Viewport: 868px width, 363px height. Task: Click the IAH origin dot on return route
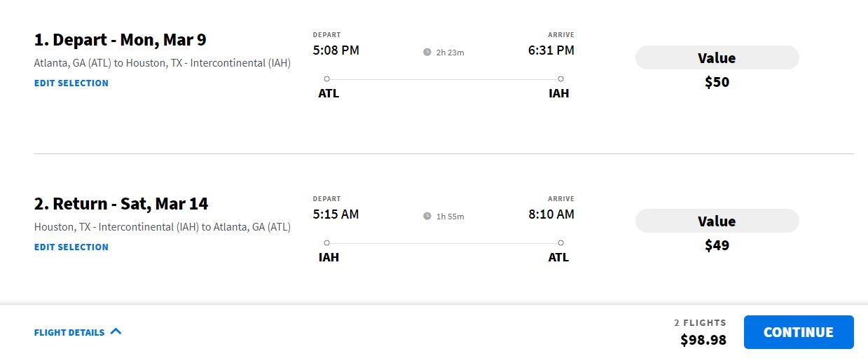[x=327, y=243]
